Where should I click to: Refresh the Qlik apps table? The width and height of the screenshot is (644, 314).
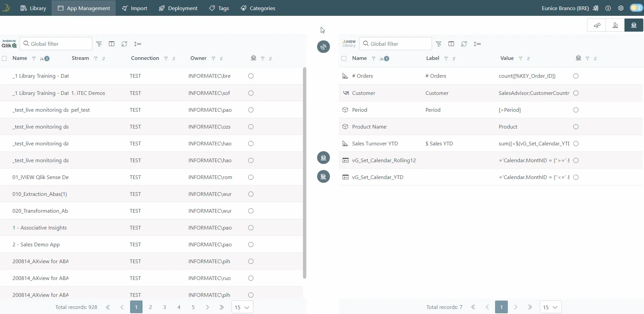pyautogui.click(x=124, y=44)
